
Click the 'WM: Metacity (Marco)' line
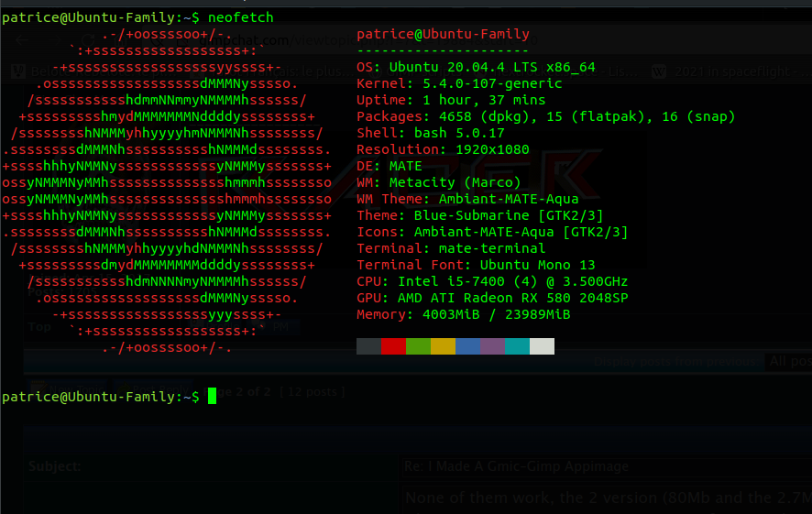pyautogui.click(x=439, y=182)
